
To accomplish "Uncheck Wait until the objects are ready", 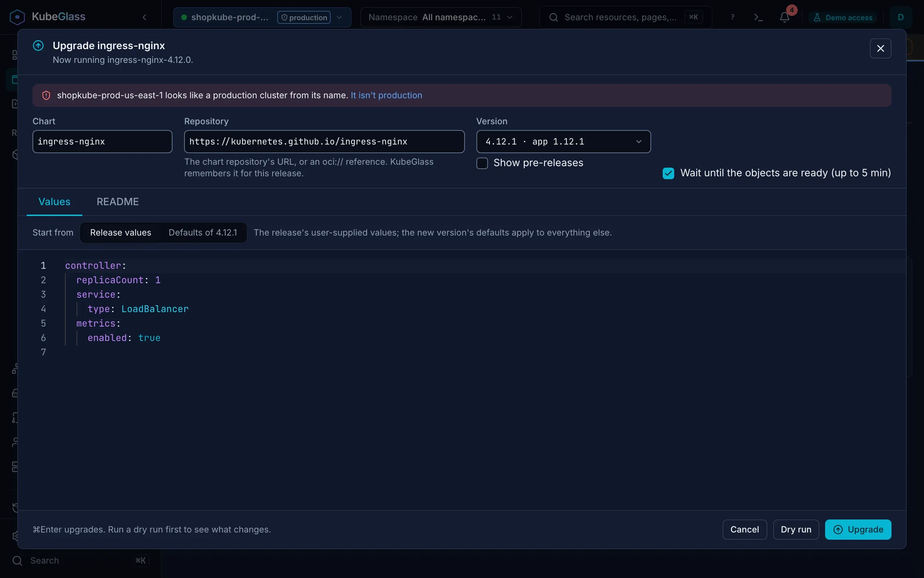I will pos(668,173).
